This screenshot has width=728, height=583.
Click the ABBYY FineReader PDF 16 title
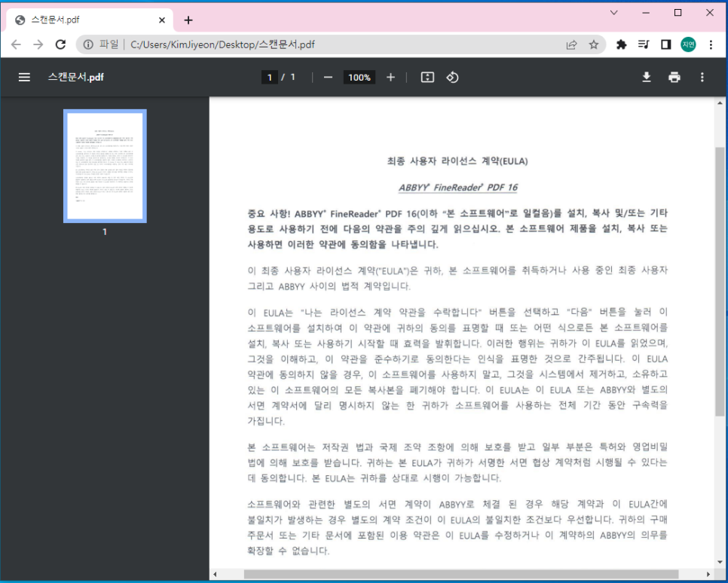457,187
